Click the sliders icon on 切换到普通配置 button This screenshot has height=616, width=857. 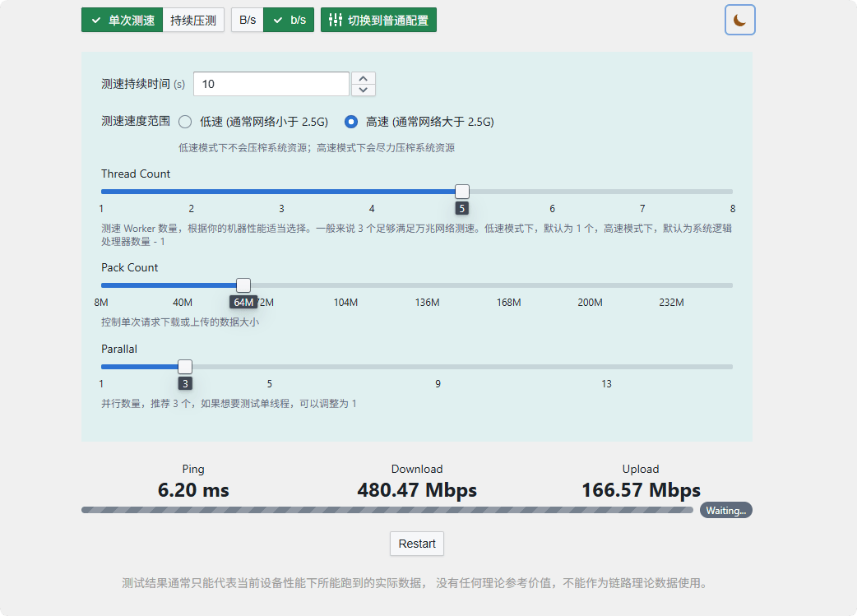click(x=336, y=20)
